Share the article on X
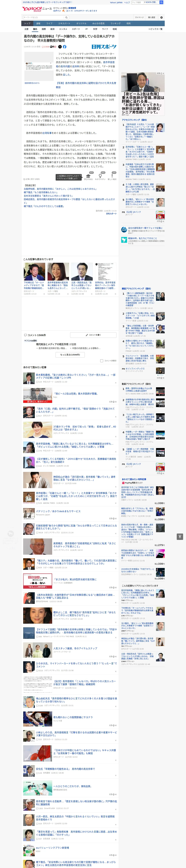The width and height of the screenshot is (186, 868). (x=60, y=47)
